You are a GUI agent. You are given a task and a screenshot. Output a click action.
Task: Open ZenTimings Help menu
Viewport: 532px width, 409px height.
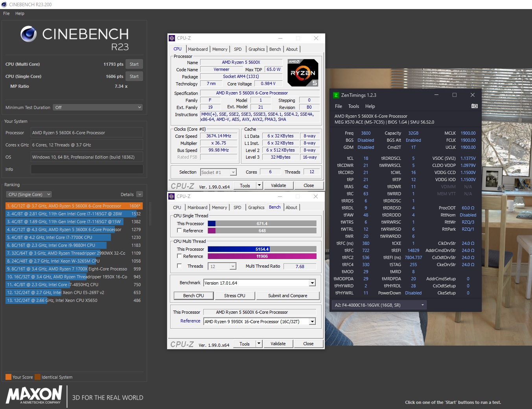pos(370,106)
